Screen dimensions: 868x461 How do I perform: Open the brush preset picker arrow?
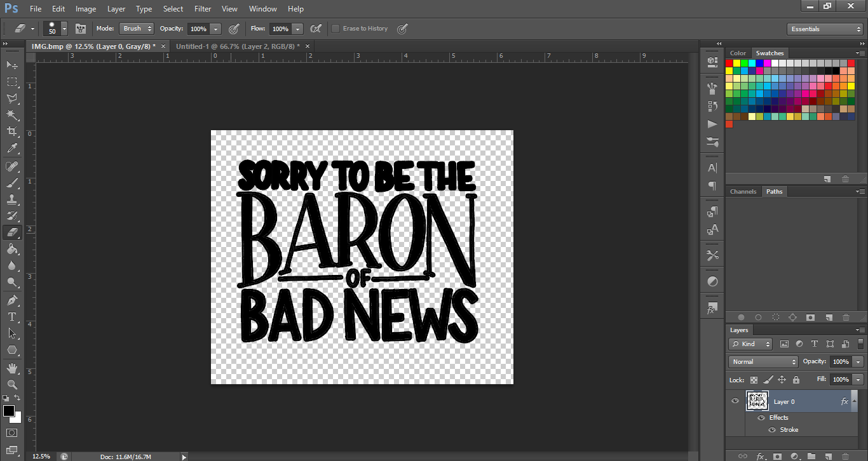[64, 29]
